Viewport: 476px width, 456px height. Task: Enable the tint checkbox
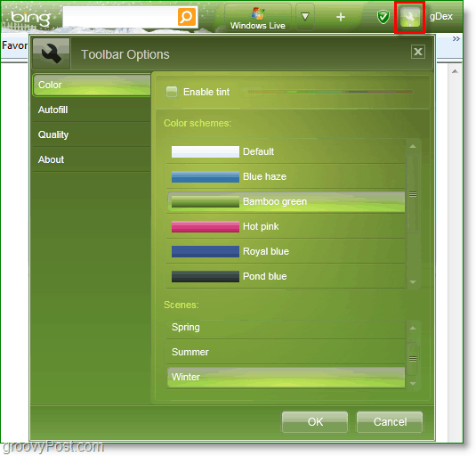click(x=172, y=92)
